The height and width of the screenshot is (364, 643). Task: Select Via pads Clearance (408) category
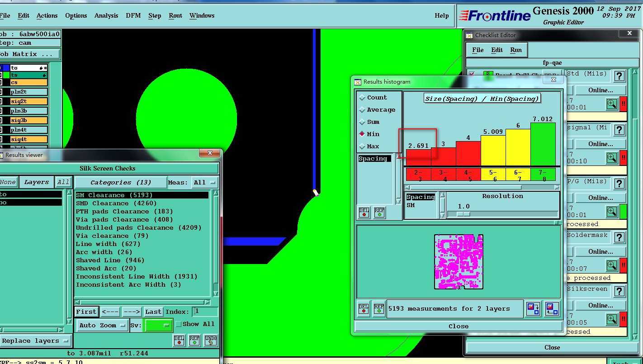pos(124,220)
